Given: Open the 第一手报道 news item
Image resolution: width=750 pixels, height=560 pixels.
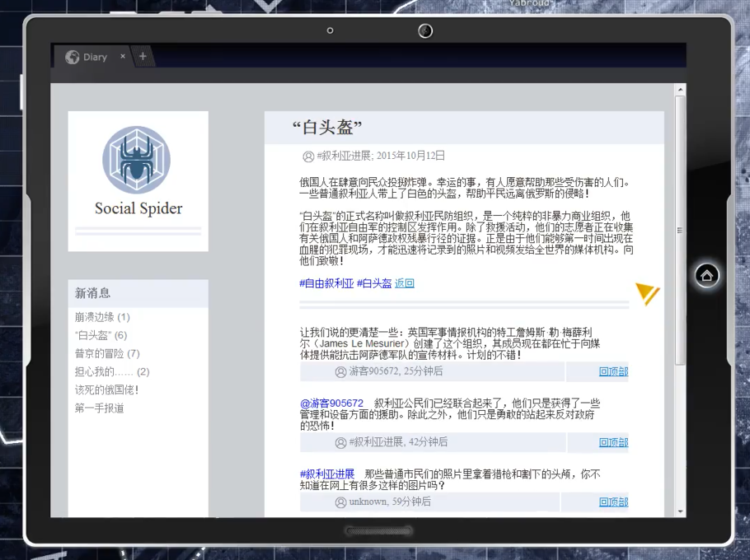Looking at the screenshot, I should pos(99,408).
